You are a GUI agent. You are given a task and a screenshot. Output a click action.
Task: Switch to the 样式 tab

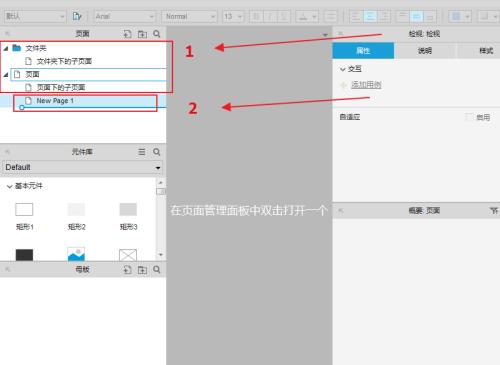coord(486,51)
